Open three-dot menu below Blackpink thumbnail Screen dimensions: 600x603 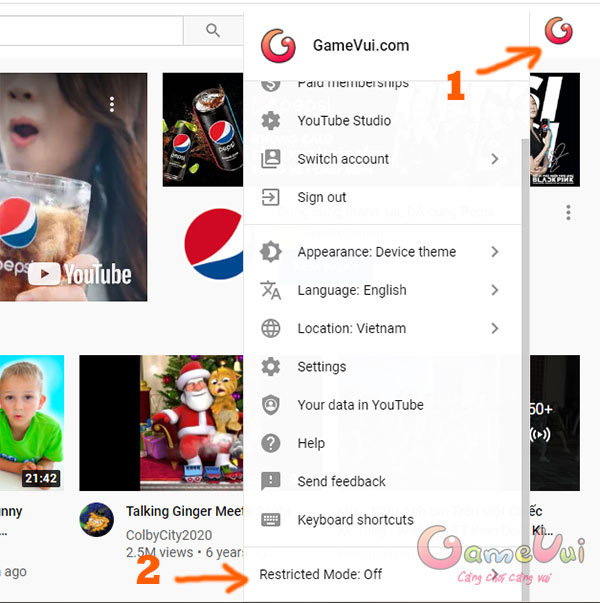pos(568,213)
